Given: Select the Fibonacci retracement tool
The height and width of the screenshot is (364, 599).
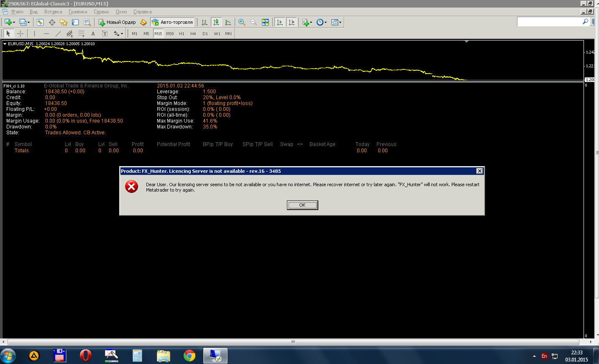Looking at the screenshot, I should 81,33.
